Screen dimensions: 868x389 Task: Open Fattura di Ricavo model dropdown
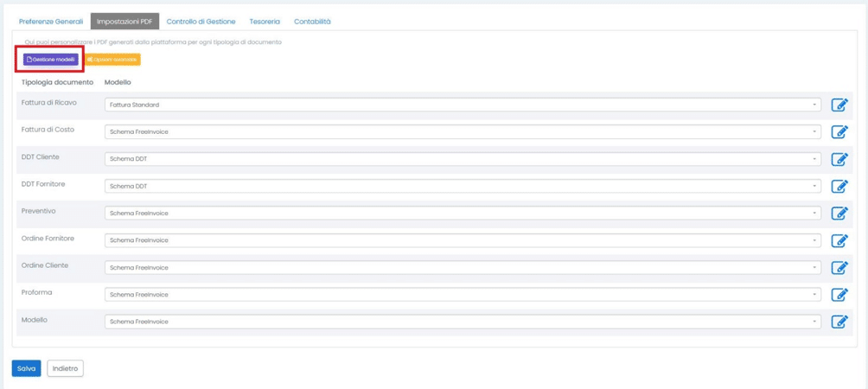point(463,105)
